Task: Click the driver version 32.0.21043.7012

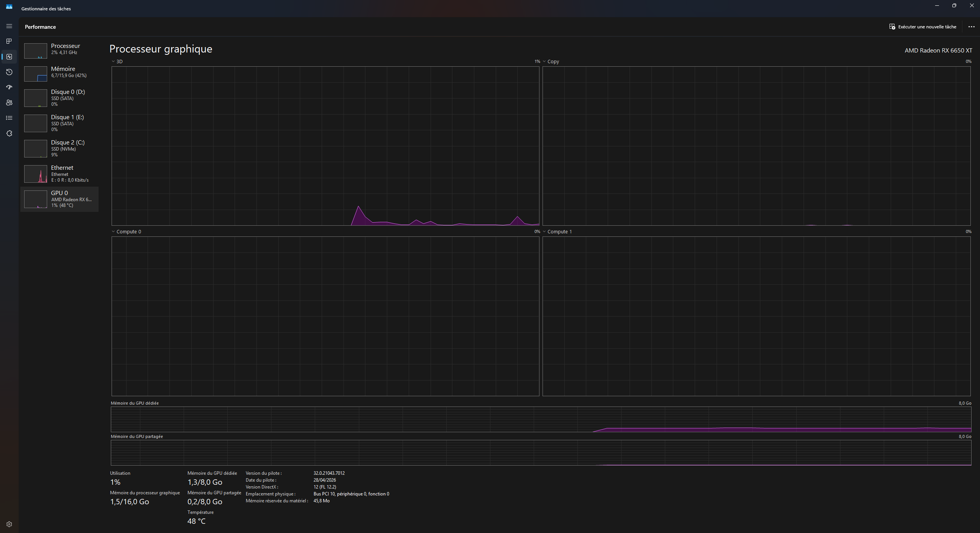Action: pyautogui.click(x=329, y=473)
